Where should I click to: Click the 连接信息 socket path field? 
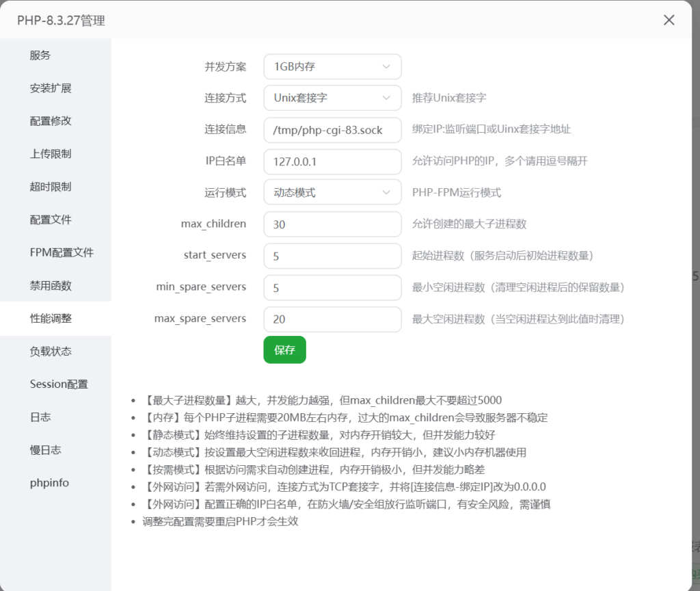[332, 129]
